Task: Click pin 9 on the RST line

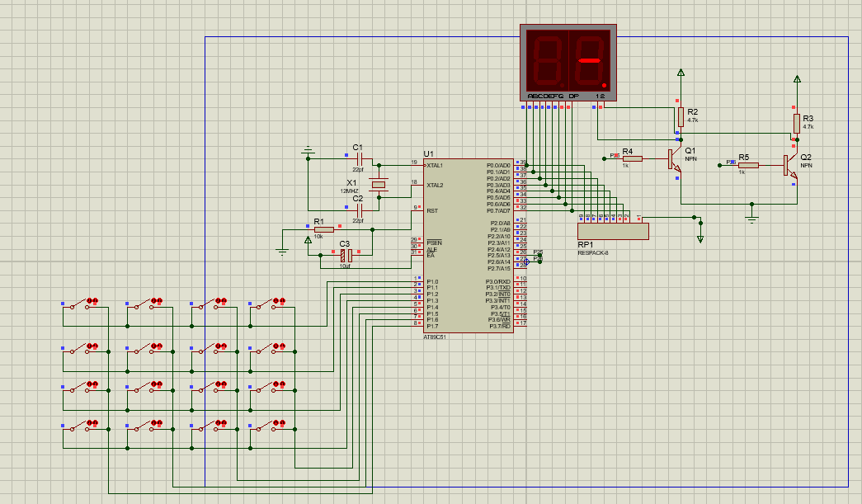Action: pyautogui.click(x=416, y=207)
